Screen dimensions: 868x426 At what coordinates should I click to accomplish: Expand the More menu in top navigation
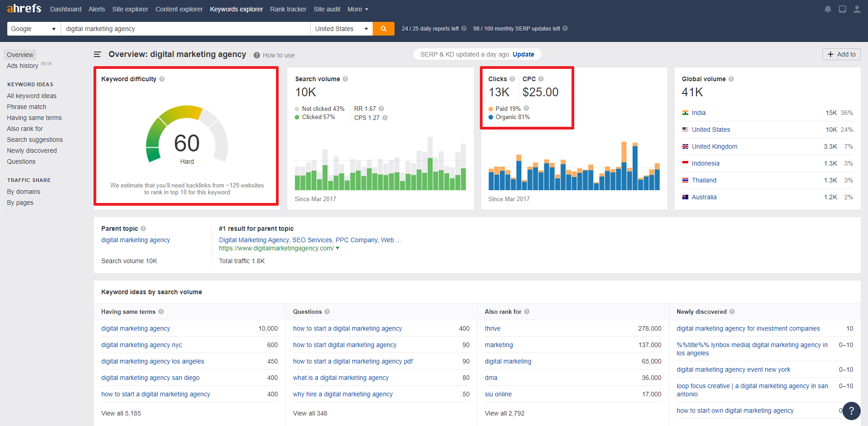tap(358, 9)
